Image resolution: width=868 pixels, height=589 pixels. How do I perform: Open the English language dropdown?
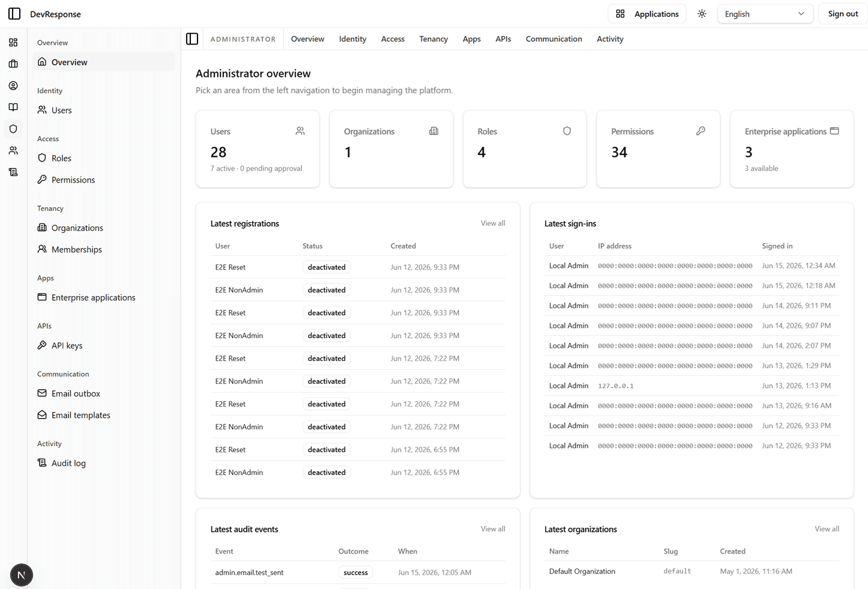765,14
